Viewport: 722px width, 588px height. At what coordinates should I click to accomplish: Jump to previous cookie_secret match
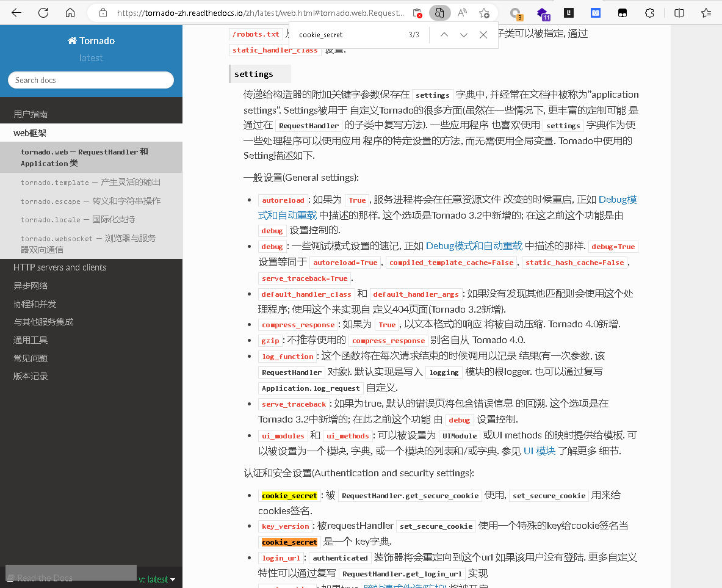444,35
